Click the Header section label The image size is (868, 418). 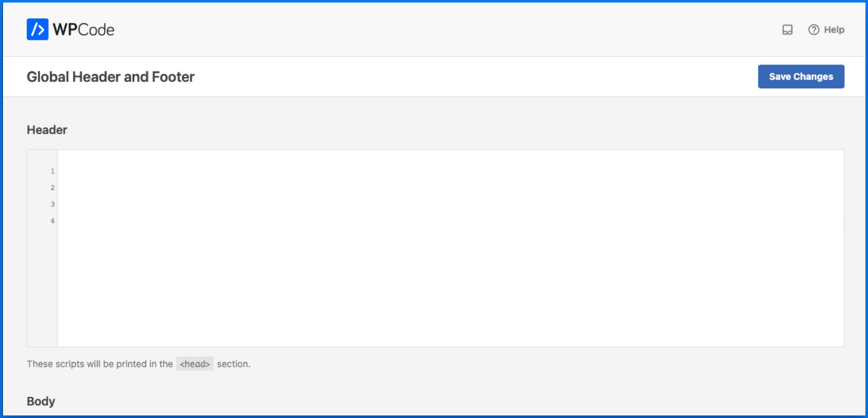click(47, 130)
